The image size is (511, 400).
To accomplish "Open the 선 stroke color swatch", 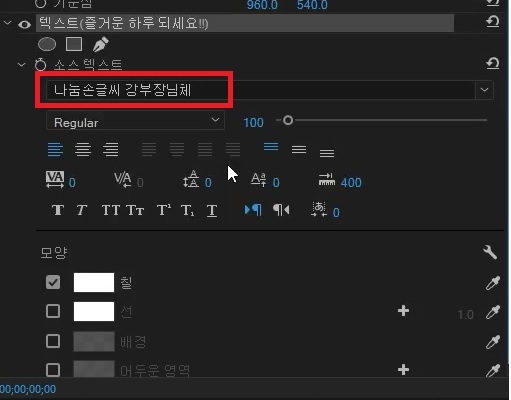I will (x=94, y=312).
